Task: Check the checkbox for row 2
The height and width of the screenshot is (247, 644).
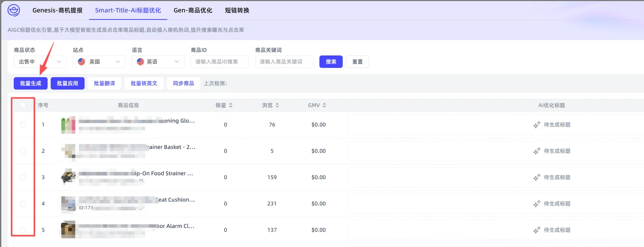Action: [x=23, y=151]
